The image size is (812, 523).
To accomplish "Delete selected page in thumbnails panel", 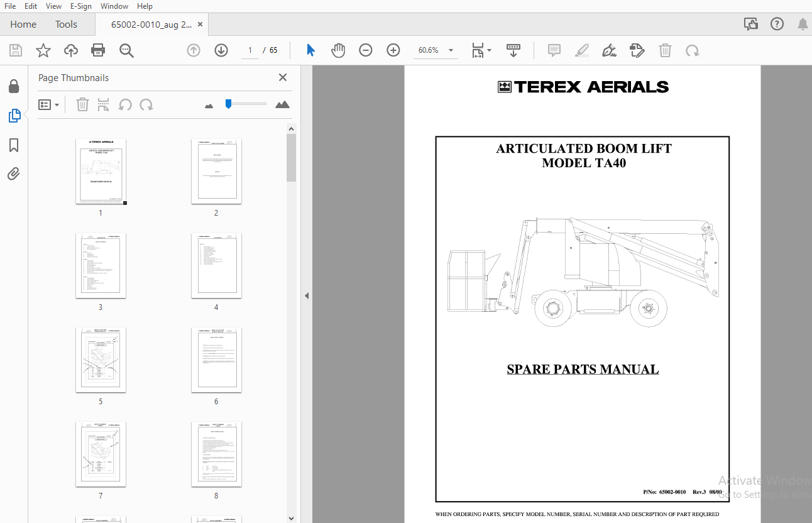I will coord(82,104).
